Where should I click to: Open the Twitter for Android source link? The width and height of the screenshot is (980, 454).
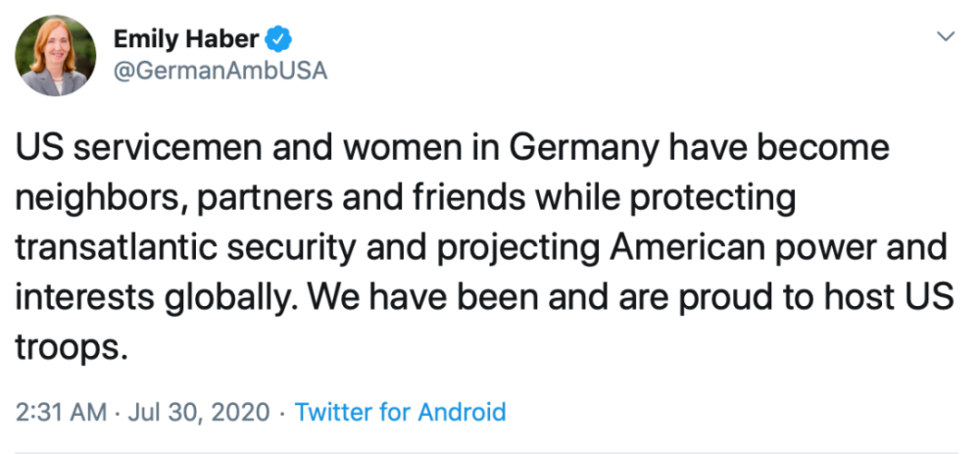click(400, 412)
